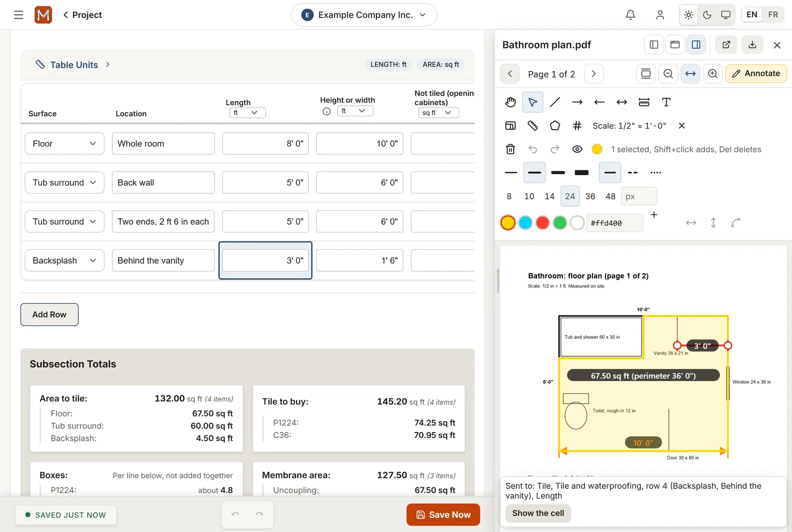
Task: Open the notifications bell
Action: pos(630,15)
